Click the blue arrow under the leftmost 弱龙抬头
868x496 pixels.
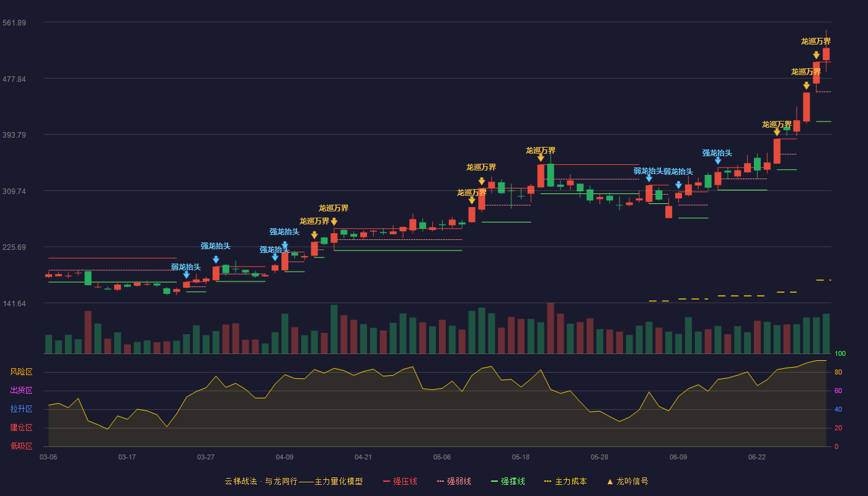[186, 275]
